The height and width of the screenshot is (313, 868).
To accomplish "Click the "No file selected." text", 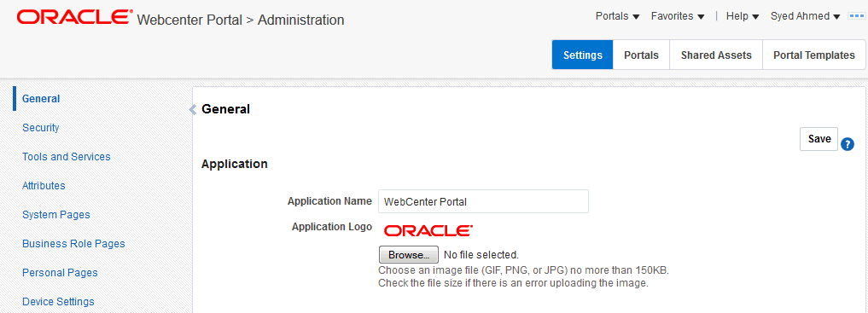I will click(481, 255).
